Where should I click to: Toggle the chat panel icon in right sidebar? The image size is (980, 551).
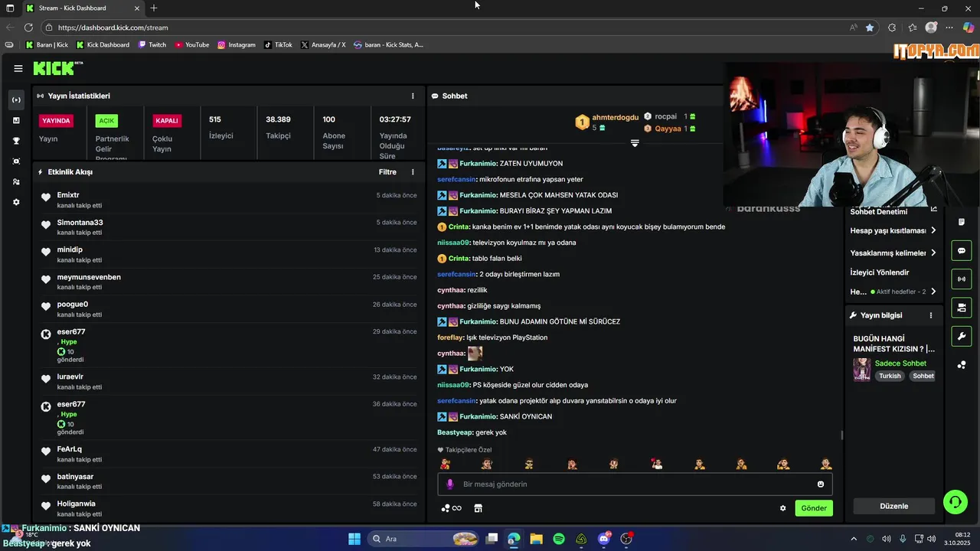pyautogui.click(x=962, y=251)
